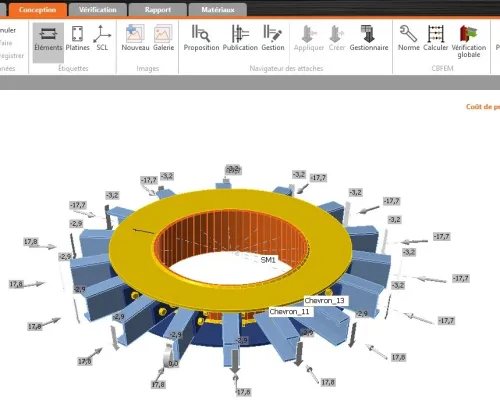Open the Gestionnaire icon
The width and height of the screenshot is (500, 410).
point(369,38)
